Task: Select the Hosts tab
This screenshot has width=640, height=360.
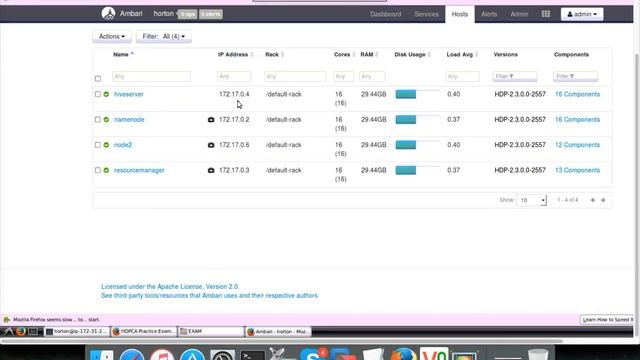Action: 460,14
